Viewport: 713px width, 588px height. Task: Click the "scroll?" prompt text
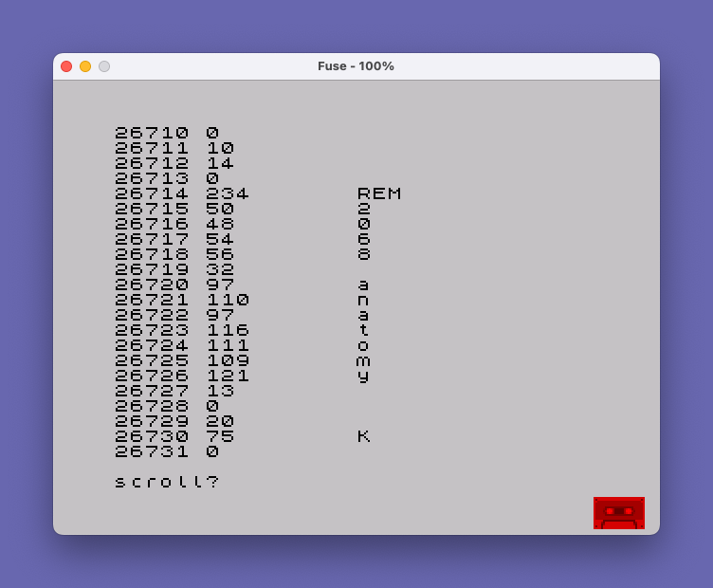[167, 482]
